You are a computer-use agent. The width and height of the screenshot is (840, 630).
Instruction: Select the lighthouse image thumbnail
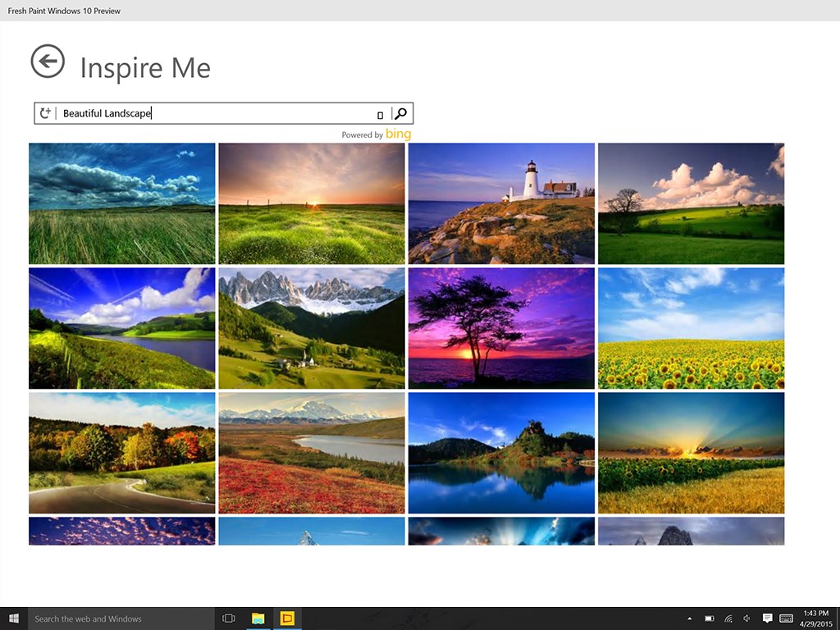tap(501, 203)
